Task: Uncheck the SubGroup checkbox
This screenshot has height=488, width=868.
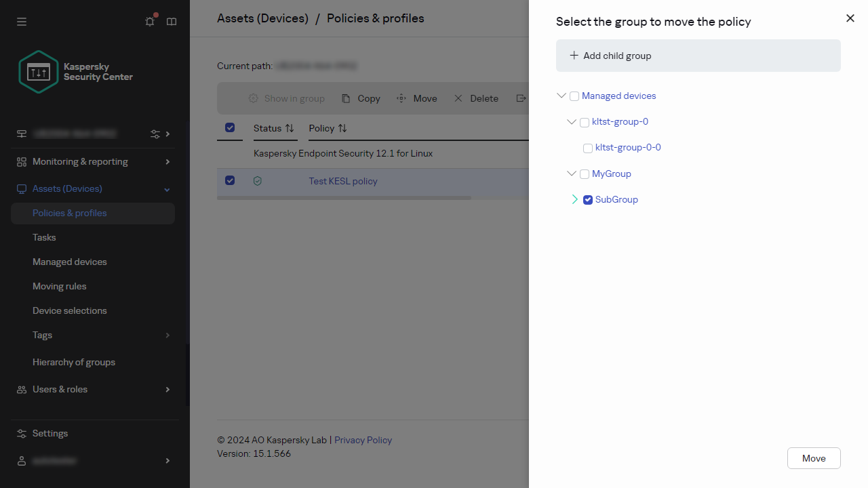Action: tap(588, 200)
